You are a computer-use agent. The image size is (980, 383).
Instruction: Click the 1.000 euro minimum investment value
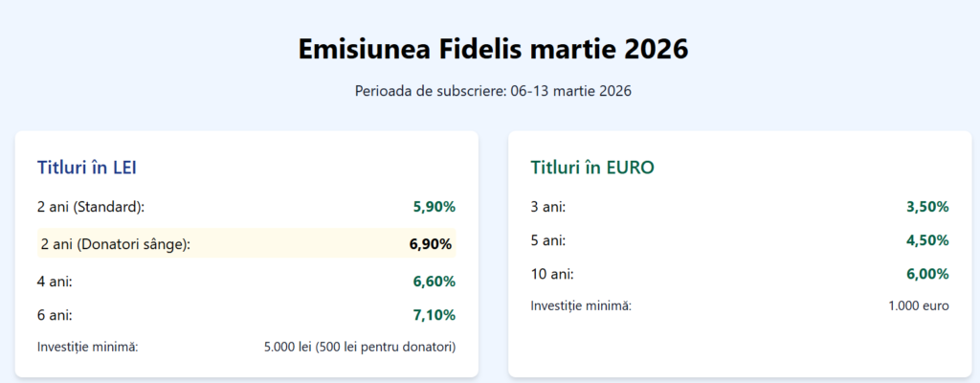(918, 305)
